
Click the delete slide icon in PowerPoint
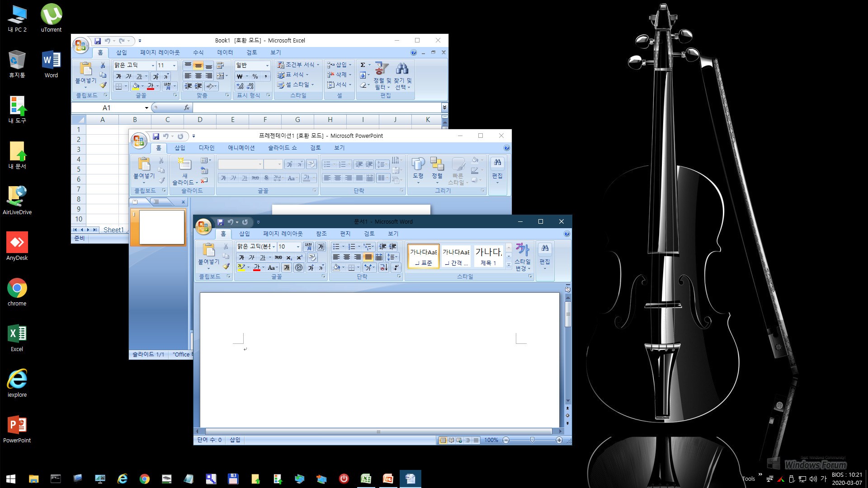click(204, 180)
